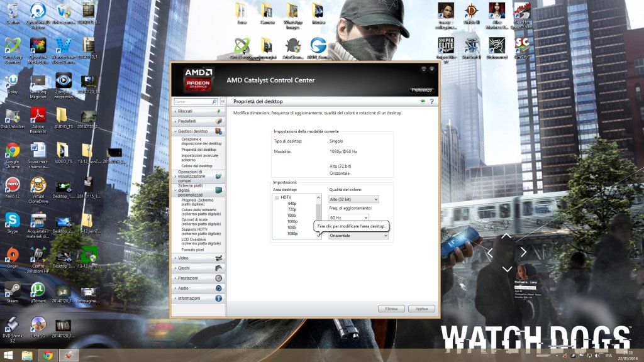
Task: Expand the Predefiniti sidebar section
Action: [x=198, y=121]
